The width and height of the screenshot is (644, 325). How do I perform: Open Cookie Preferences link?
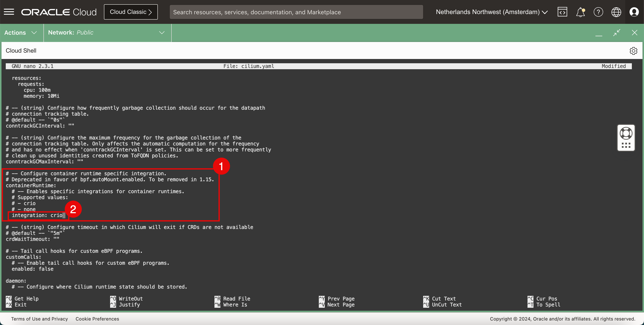[97, 319]
